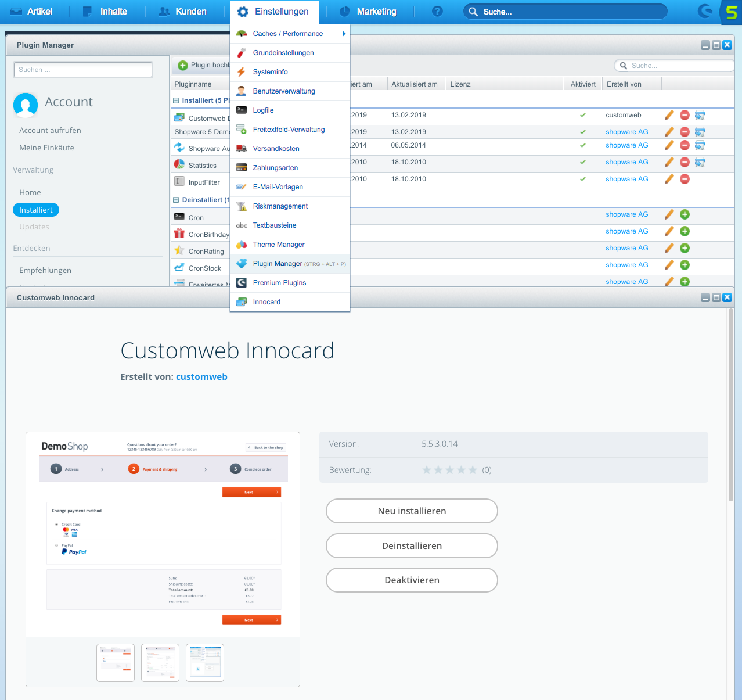Image resolution: width=742 pixels, height=700 pixels.
Task: Click shopware AG link in Statistics row
Action: point(626,163)
